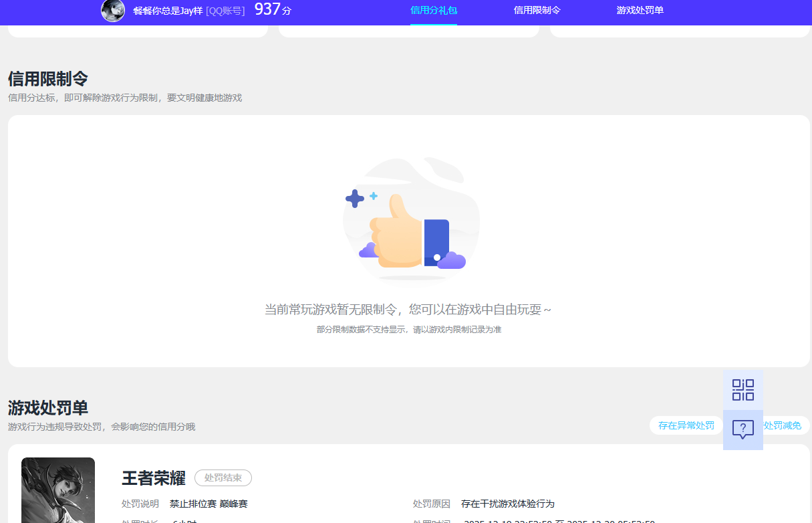The height and width of the screenshot is (523, 812).
Task: Click the user avatar in header
Action: click(x=113, y=11)
